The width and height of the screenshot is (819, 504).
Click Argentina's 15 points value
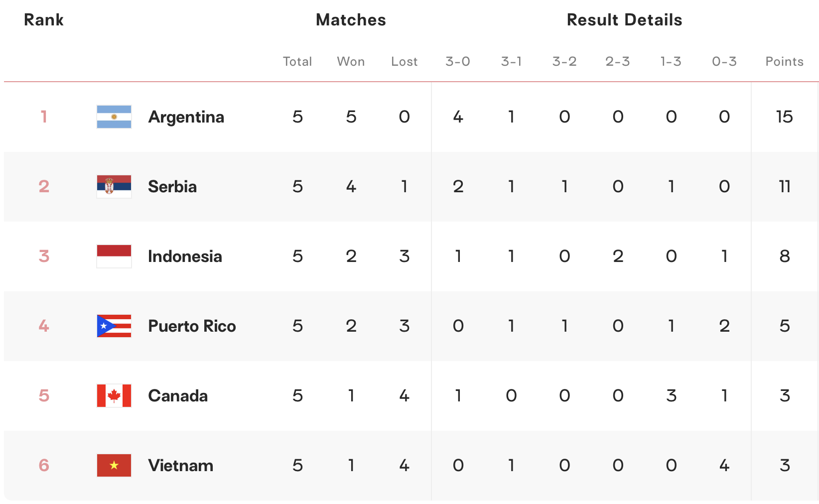point(784,117)
